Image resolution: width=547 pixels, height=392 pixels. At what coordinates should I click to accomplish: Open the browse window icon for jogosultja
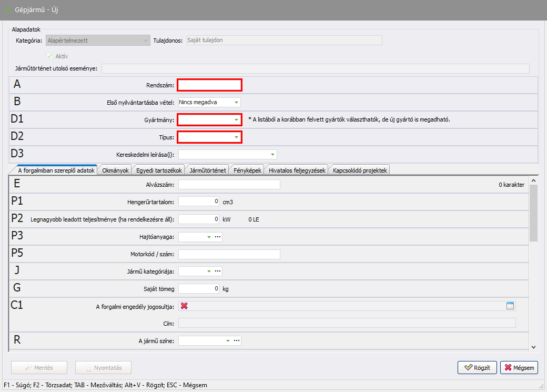pyautogui.click(x=510, y=306)
